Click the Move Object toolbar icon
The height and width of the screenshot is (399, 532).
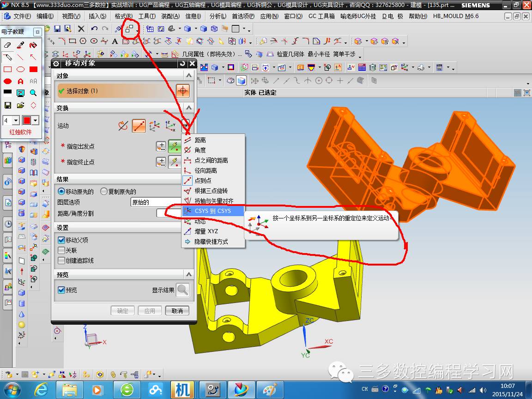pos(129,29)
